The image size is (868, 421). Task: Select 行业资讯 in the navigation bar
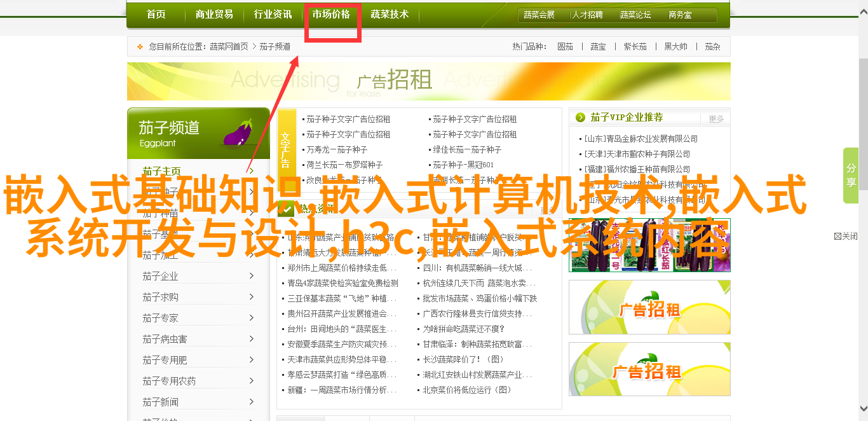pos(273,14)
